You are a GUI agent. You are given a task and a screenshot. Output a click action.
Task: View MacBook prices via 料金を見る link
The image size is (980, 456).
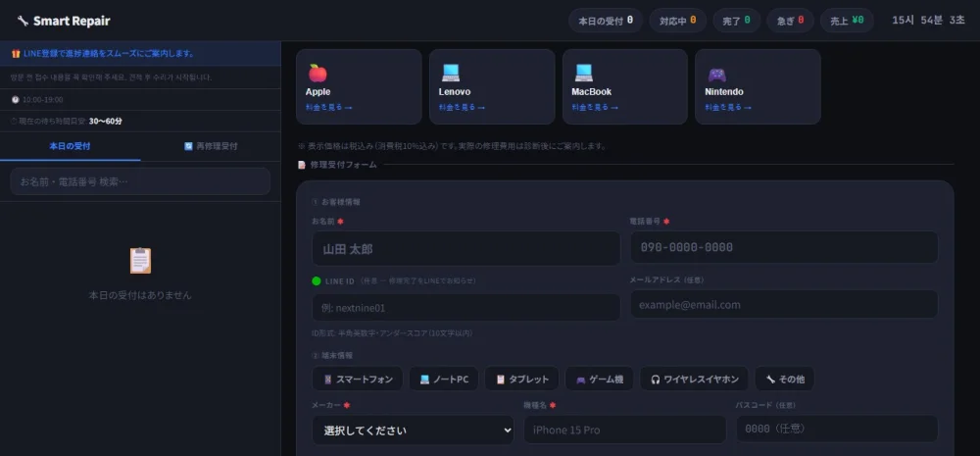click(595, 108)
